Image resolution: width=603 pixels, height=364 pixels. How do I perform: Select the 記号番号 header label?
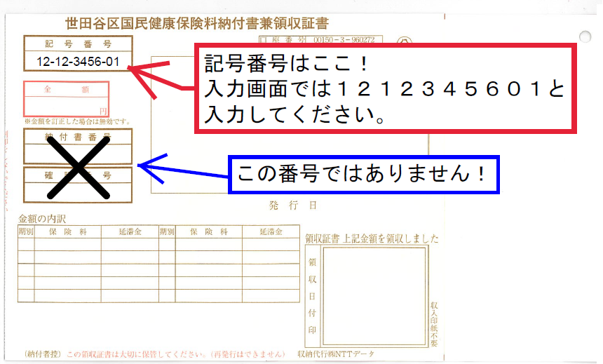pos(79,44)
